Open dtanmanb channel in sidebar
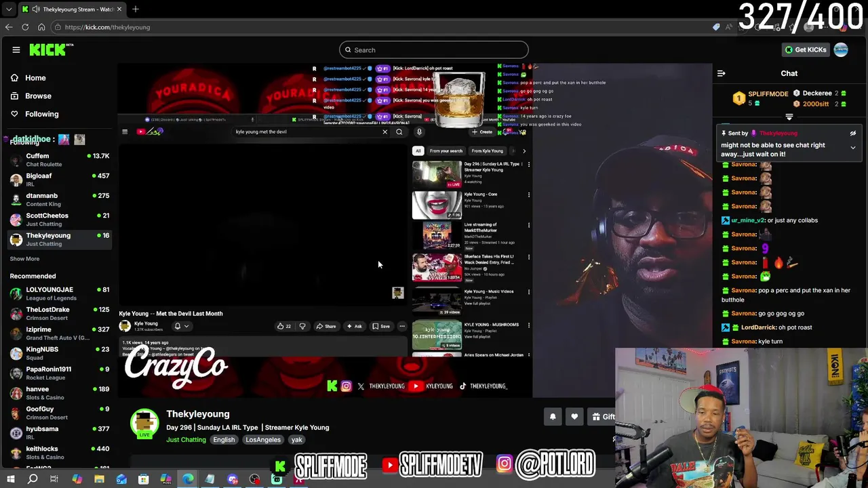 point(59,199)
